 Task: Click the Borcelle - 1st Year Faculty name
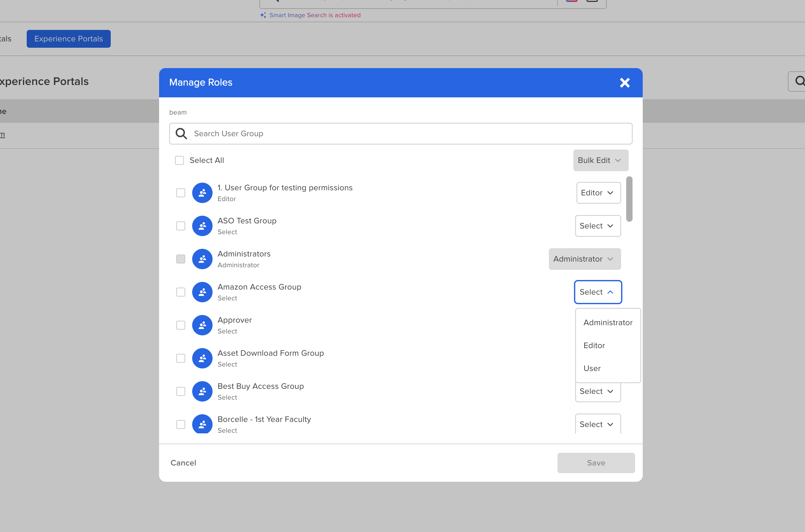coord(264,419)
